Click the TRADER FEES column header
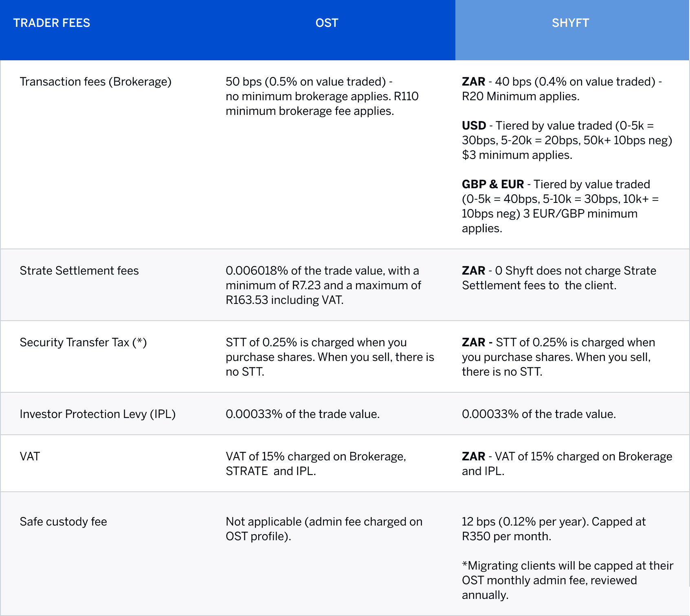The width and height of the screenshot is (690, 616). coord(52,23)
